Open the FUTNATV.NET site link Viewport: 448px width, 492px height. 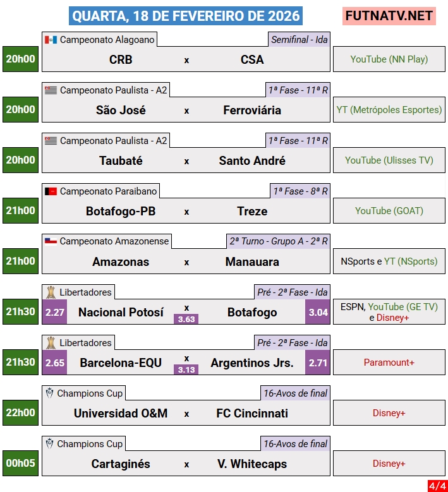pyautogui.click(x=389, y=16)
